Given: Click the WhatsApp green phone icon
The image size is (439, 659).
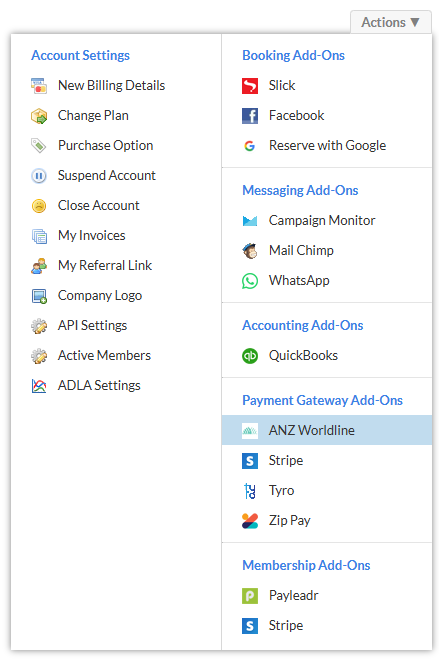Looking at the screenshot, I should [250, 281].
